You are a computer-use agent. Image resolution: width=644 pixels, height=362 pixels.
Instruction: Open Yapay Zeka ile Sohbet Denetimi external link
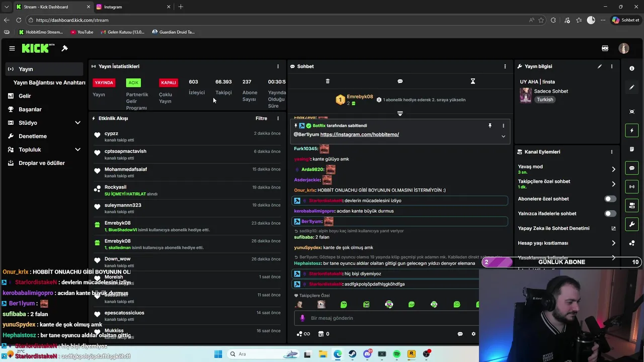point(613,228)
